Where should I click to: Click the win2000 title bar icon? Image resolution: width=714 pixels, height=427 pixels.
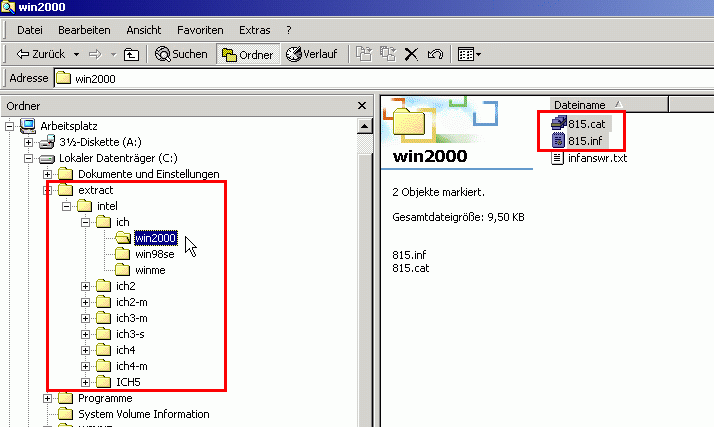click(x=8, y=7)
